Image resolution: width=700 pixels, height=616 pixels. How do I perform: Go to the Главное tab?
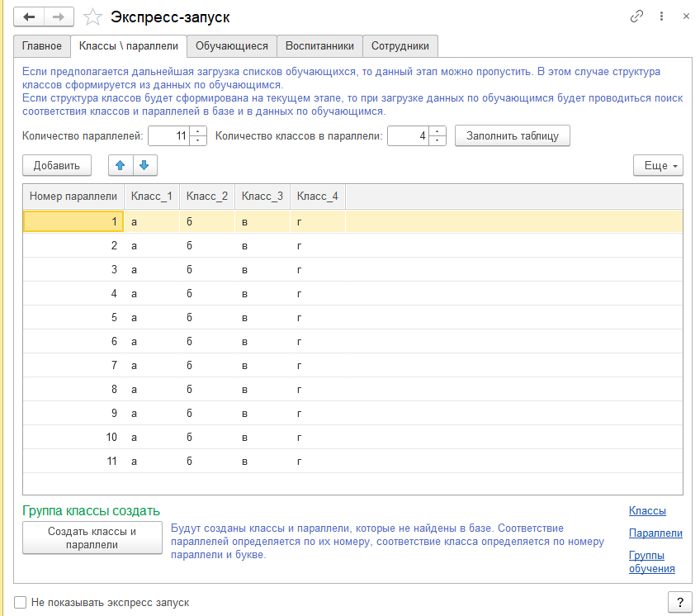tap(42, 45)
